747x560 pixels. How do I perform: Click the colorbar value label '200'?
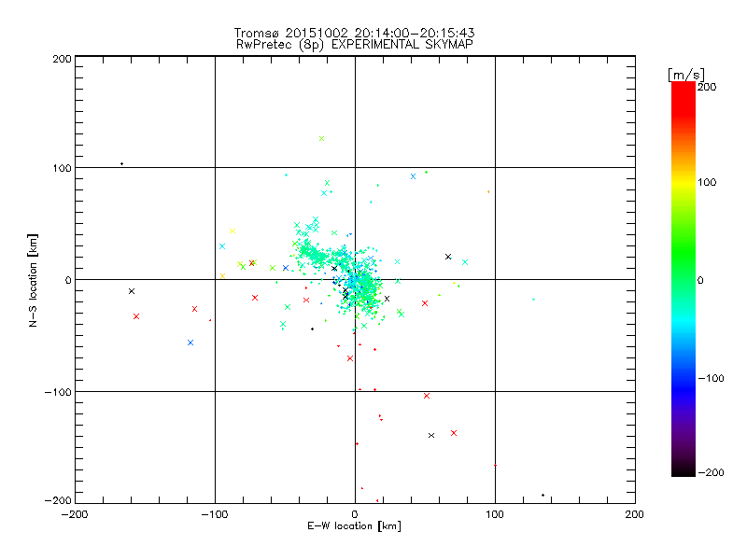click(x=707, y=87)
